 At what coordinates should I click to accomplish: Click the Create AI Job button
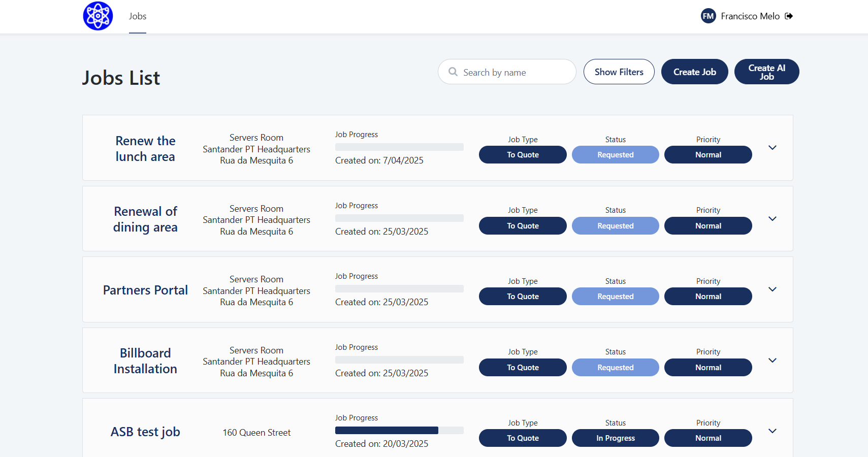[766, 72]
